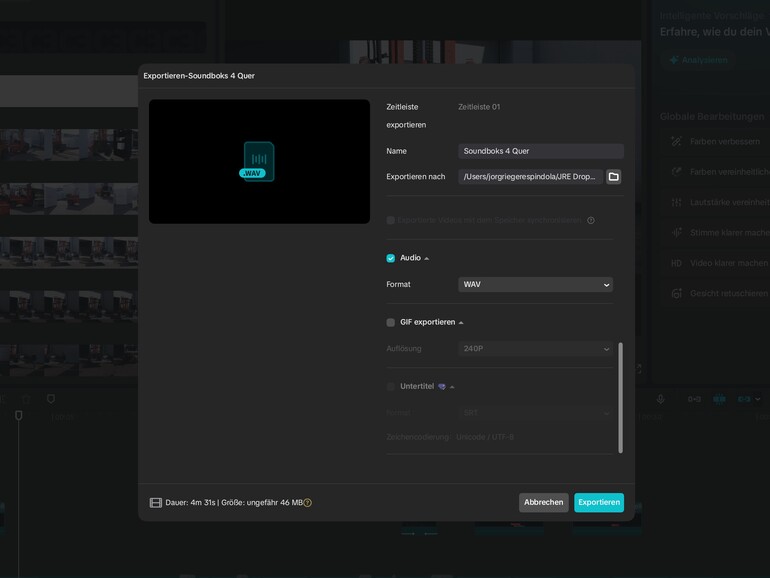Click Zeichencodierung Unicode / UTF-8 text
Image resolution: width=770 pixels, height=578 pixels.
450,437
